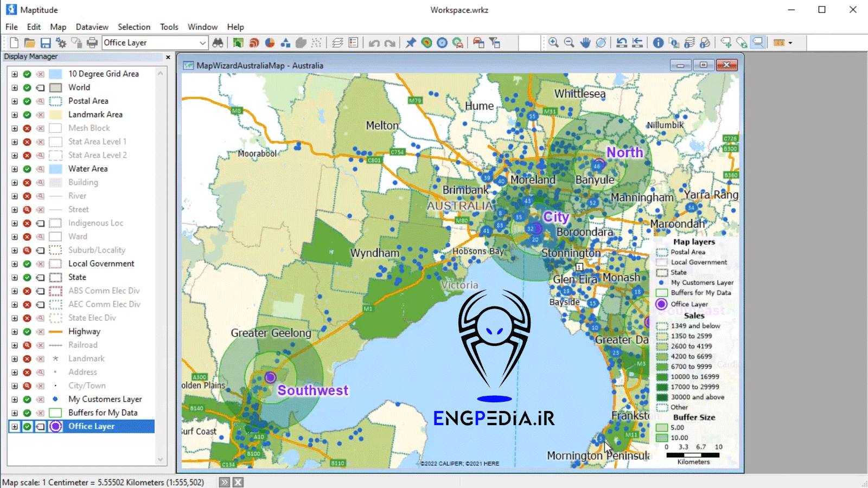Open the dot-density theme tool
Screen dimensions: 868x488
317,43
